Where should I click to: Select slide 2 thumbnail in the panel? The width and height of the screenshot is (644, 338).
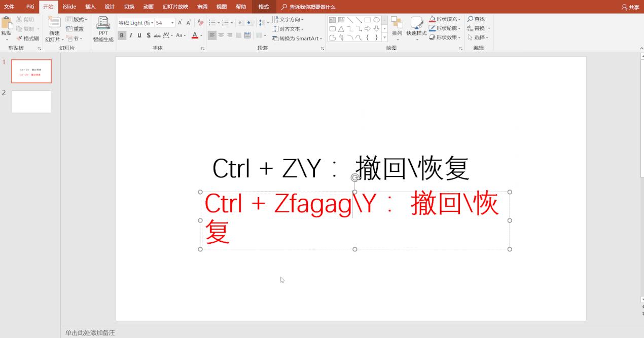[31, 101]
